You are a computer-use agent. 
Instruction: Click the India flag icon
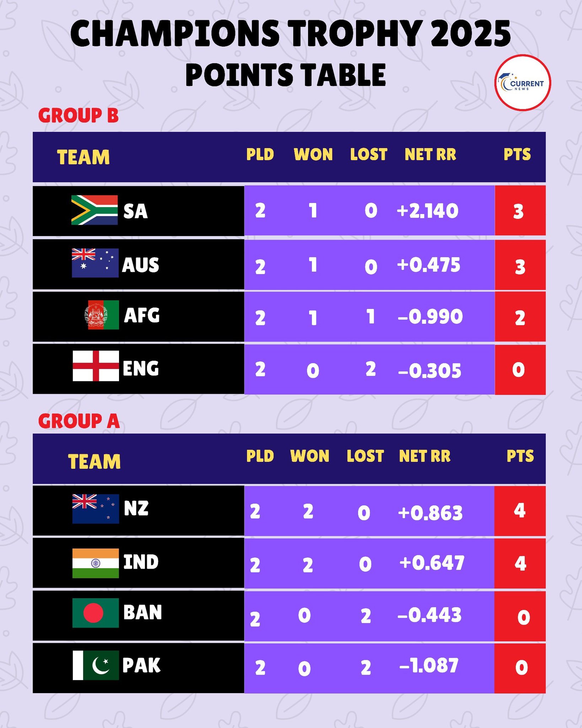coord(95,563)
